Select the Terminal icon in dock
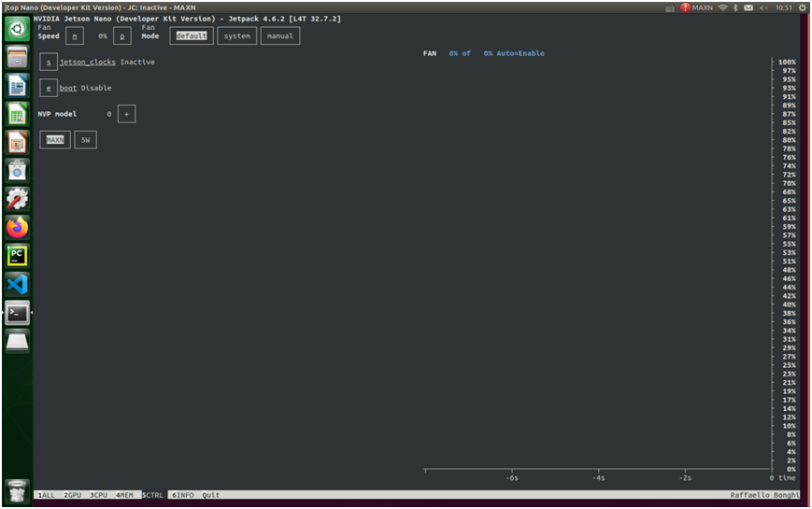The image size is (812, 509). (x=17, y=313)
